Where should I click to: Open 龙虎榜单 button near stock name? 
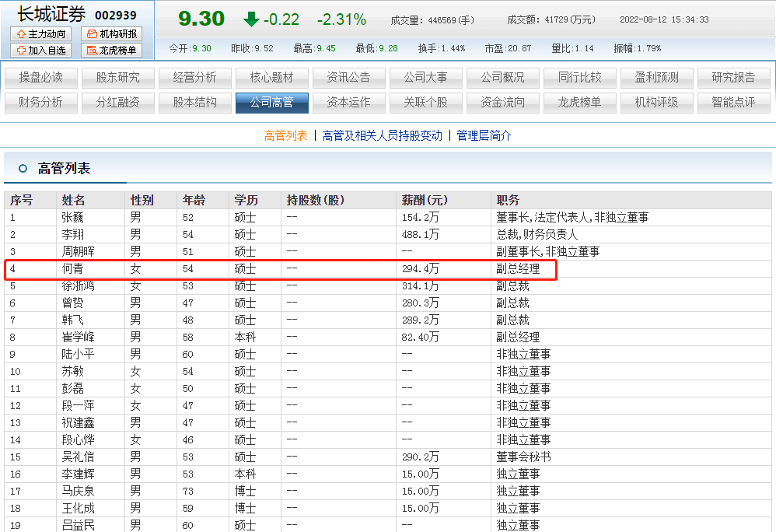coord(112,50)
